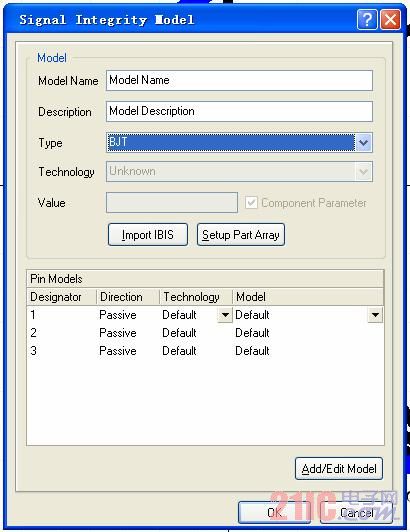Open pin 1 Model dropdown arrow
This screenshot has height=532, width=410.
tap(375, 315)
